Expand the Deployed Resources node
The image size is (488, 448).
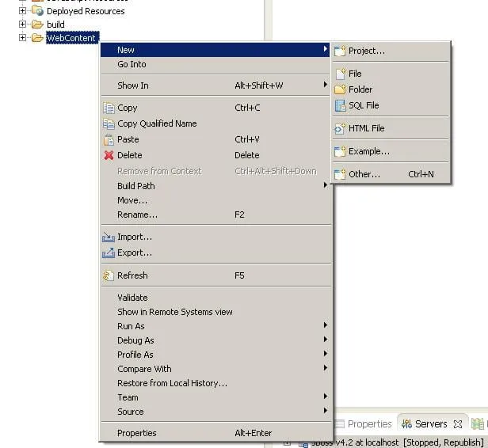point(22,10)
